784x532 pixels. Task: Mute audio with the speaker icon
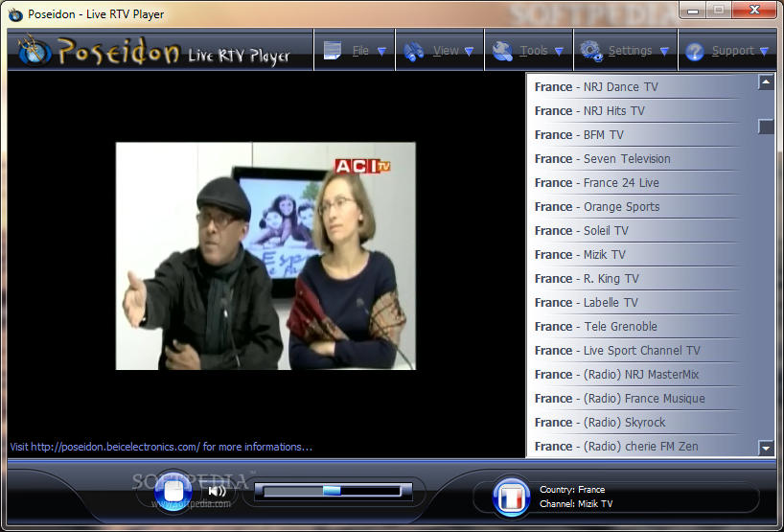pyautogui.click(x=217, y=491)
